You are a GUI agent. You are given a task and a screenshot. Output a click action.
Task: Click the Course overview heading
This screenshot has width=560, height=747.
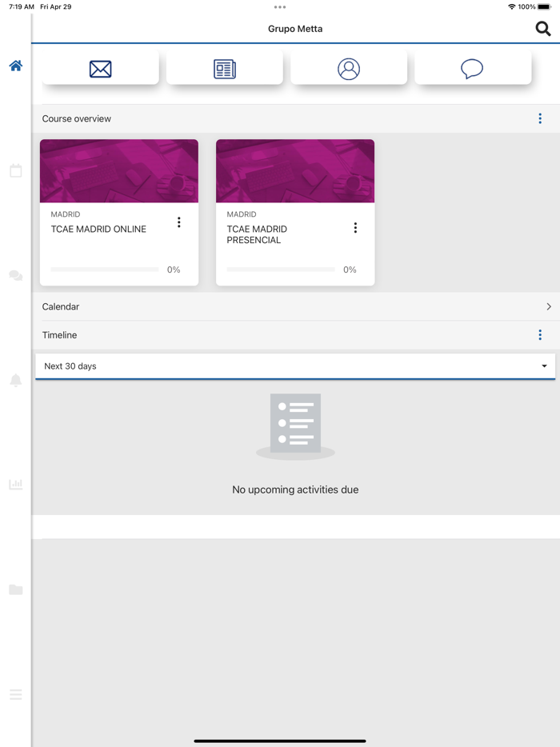pos(77,118)
